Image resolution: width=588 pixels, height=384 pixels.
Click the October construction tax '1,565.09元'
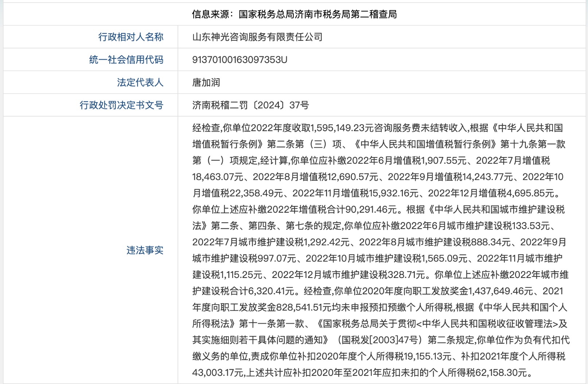click(444, 258)
